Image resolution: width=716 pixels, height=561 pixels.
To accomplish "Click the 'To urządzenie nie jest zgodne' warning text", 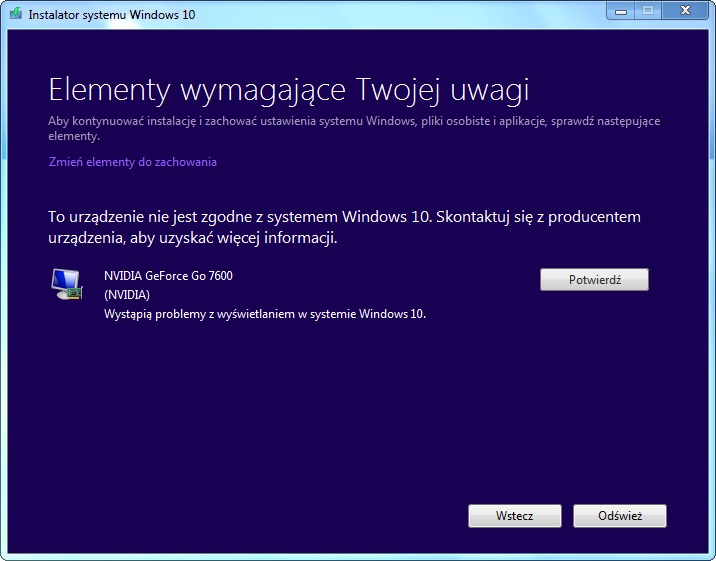I will coord(344,227).
